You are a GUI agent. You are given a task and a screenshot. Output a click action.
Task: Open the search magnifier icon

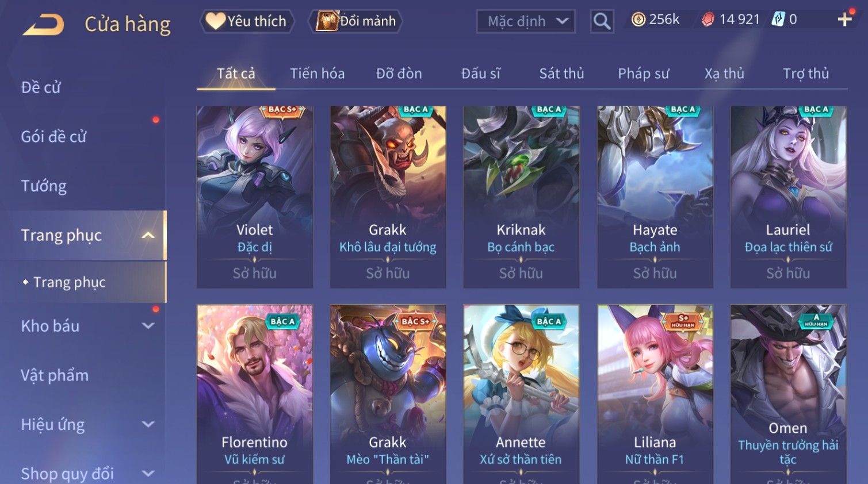[602, 21]
